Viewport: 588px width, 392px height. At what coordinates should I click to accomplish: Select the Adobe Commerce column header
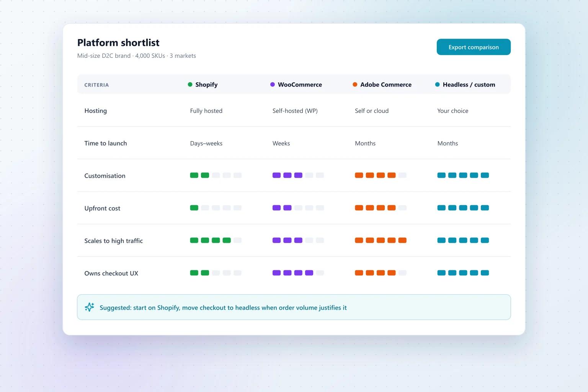click(x=382, y=85)
